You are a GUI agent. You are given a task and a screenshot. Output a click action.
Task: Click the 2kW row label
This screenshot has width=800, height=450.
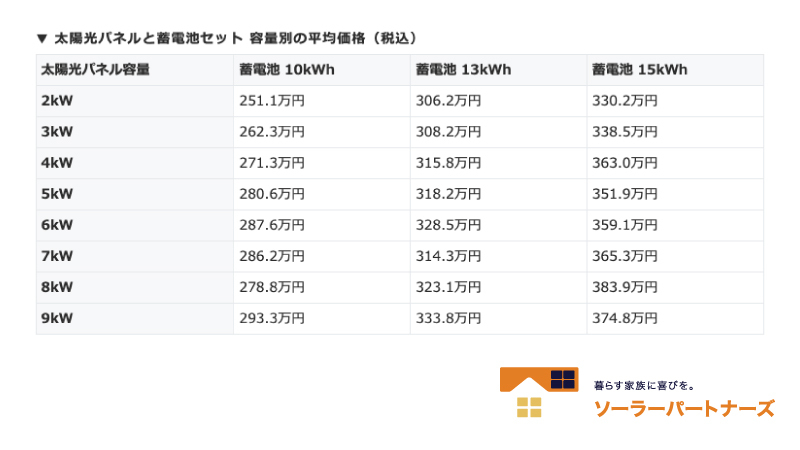[57, 101]
